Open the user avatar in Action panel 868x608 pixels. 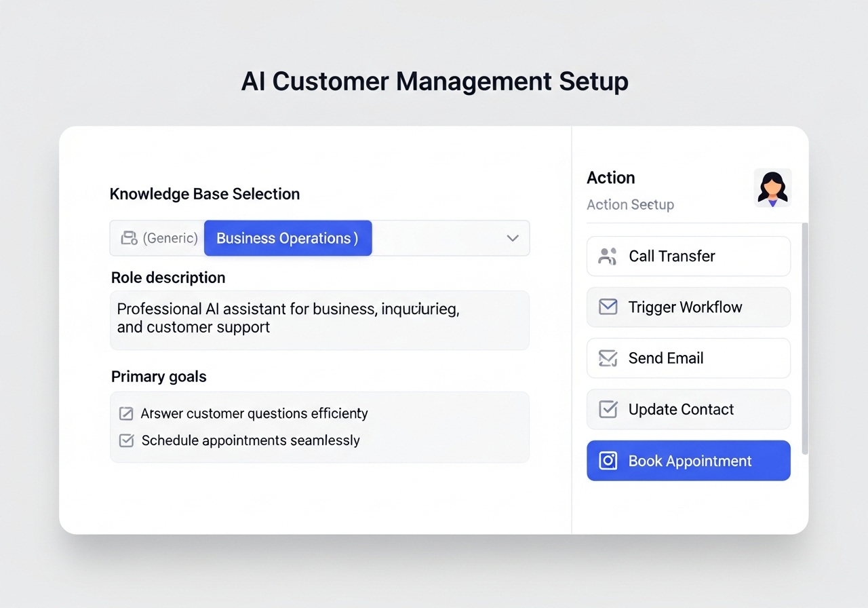[772, 187]
